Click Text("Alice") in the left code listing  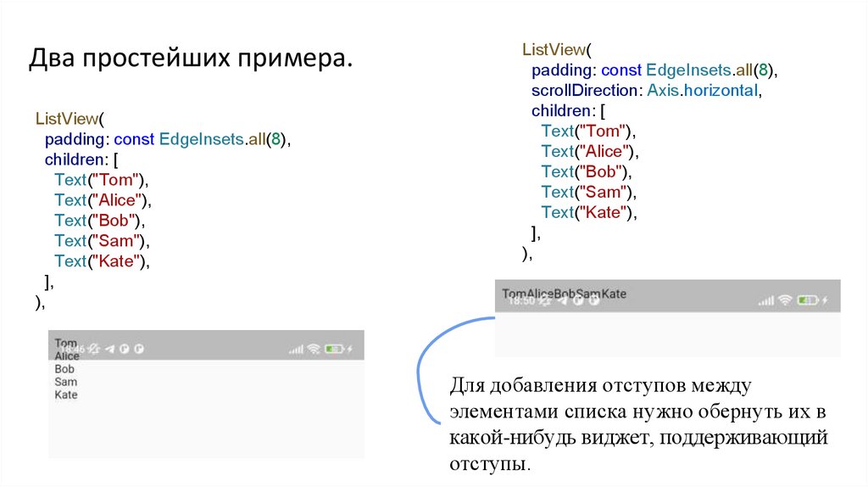click(x=103, y=200)
